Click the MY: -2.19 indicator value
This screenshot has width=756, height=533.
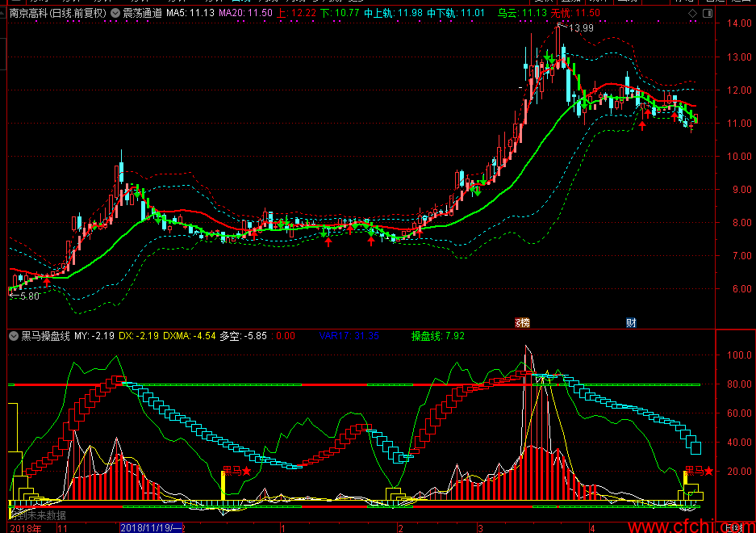tap(94, 335)
